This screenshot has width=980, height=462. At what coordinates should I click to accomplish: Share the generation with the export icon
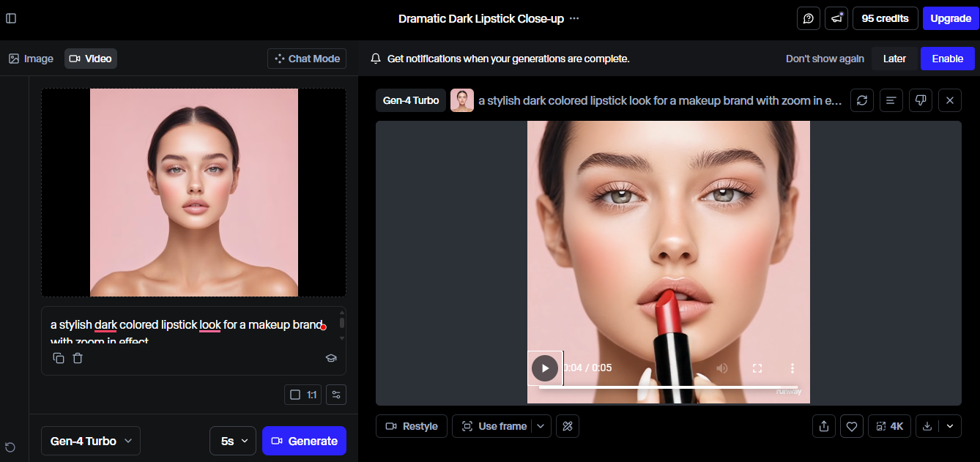[x=823, y=425]
